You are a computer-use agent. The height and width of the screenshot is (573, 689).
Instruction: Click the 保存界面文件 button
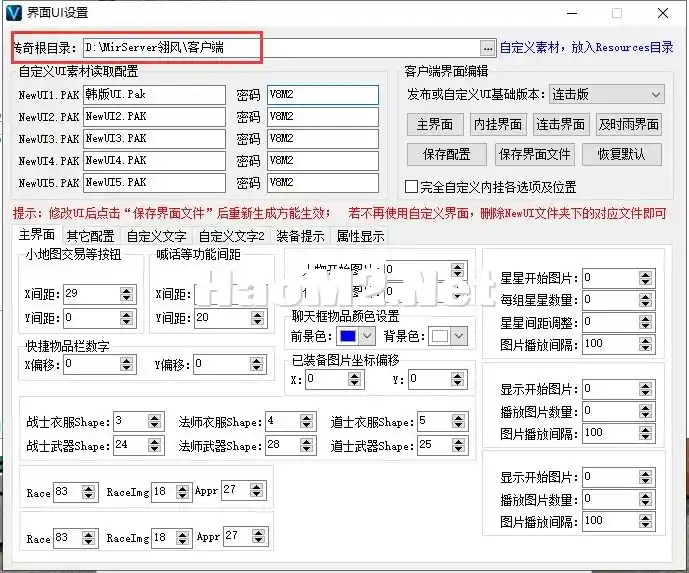click(x=535, y=154)
